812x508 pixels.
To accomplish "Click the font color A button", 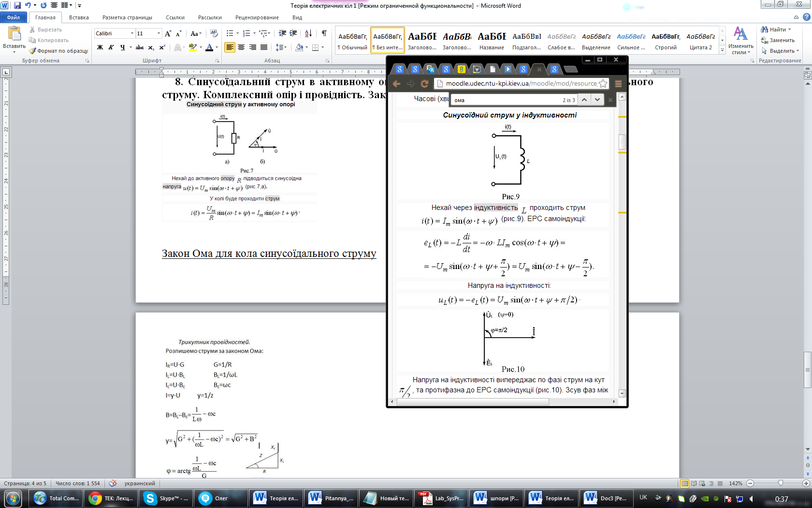I will (x=209, y=47).
